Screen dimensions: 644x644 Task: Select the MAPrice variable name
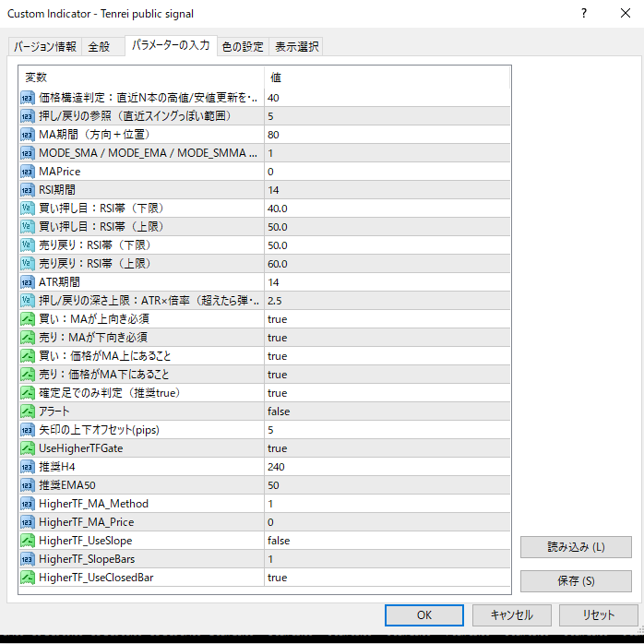click(x=60, y=172)
